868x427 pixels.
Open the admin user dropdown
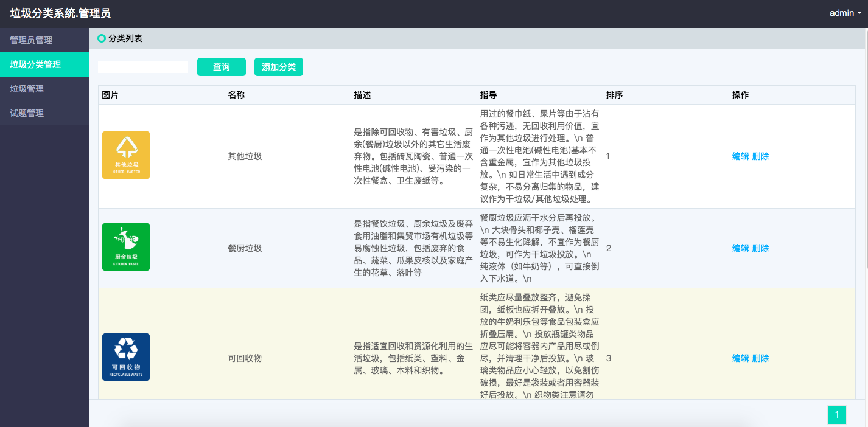[x=845, y=13]
